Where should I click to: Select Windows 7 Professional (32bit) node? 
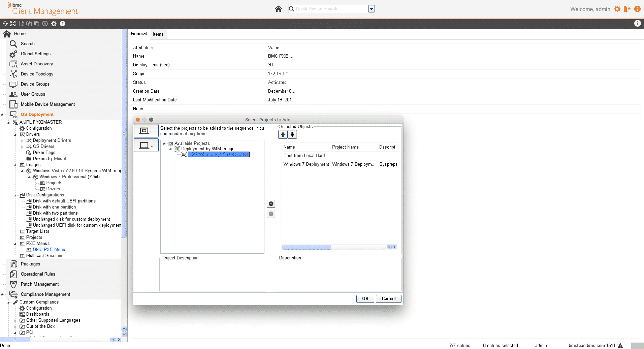(x=69, y=177)
